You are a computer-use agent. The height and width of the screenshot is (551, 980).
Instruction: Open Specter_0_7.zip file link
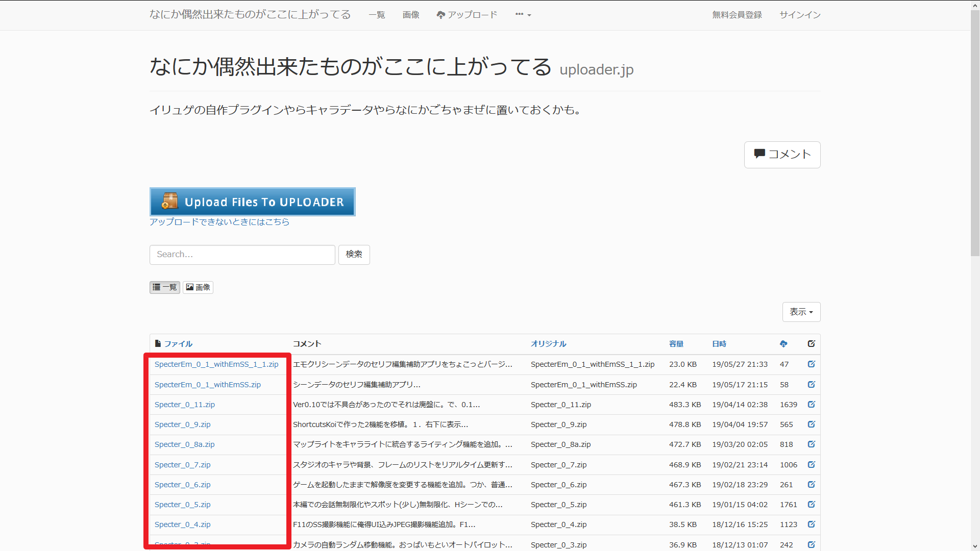tap(182, 465)
